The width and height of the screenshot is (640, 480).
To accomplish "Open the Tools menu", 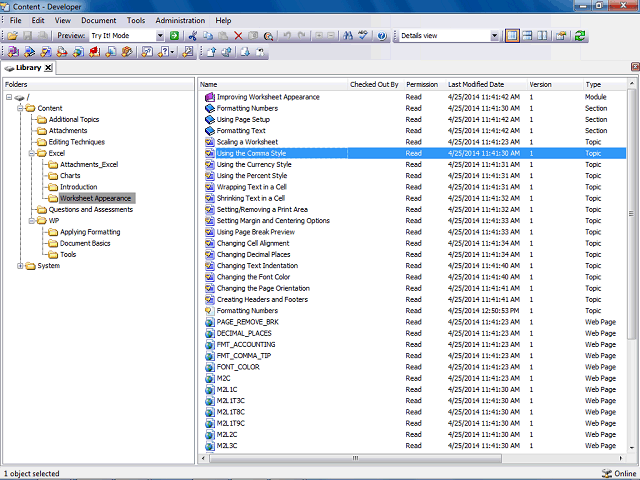I will 136,20.
